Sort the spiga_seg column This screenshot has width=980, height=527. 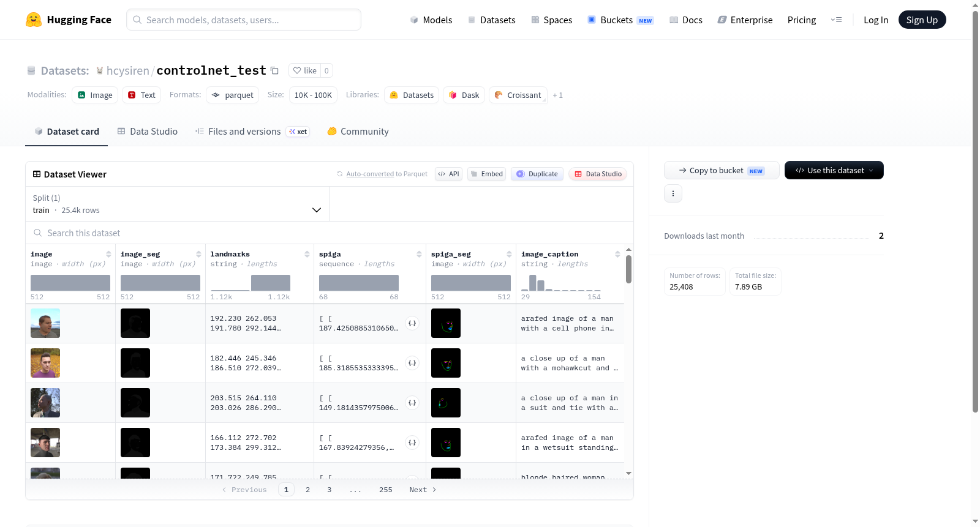[509, 254]
